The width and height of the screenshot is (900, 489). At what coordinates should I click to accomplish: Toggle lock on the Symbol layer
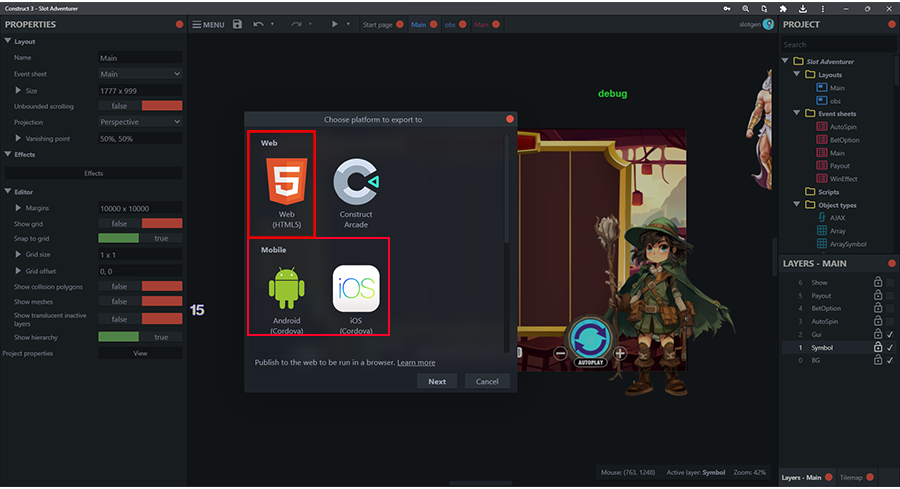(878, 347)
